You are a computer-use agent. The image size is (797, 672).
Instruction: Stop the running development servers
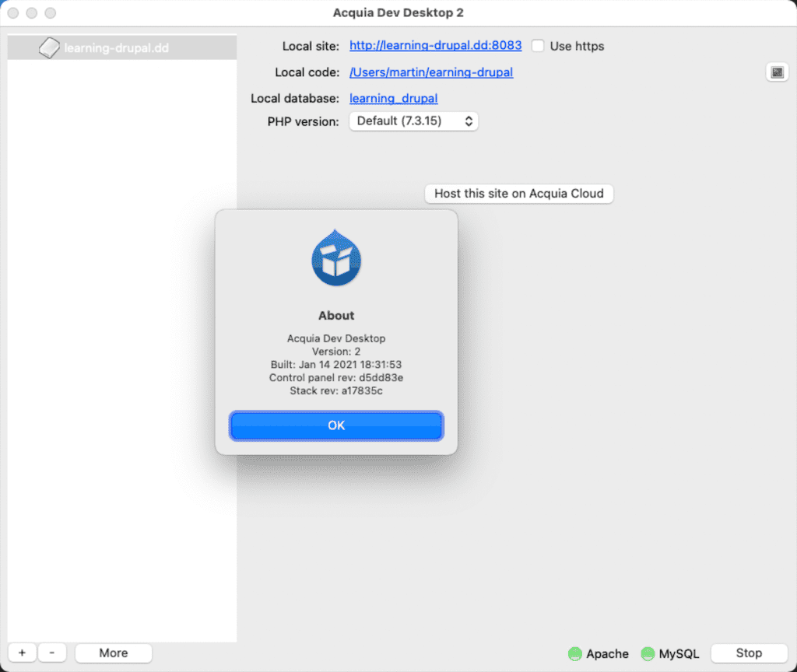(749, 653)
